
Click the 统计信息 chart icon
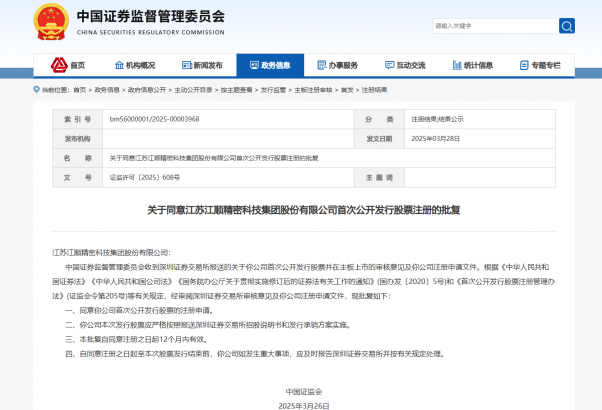457,65
